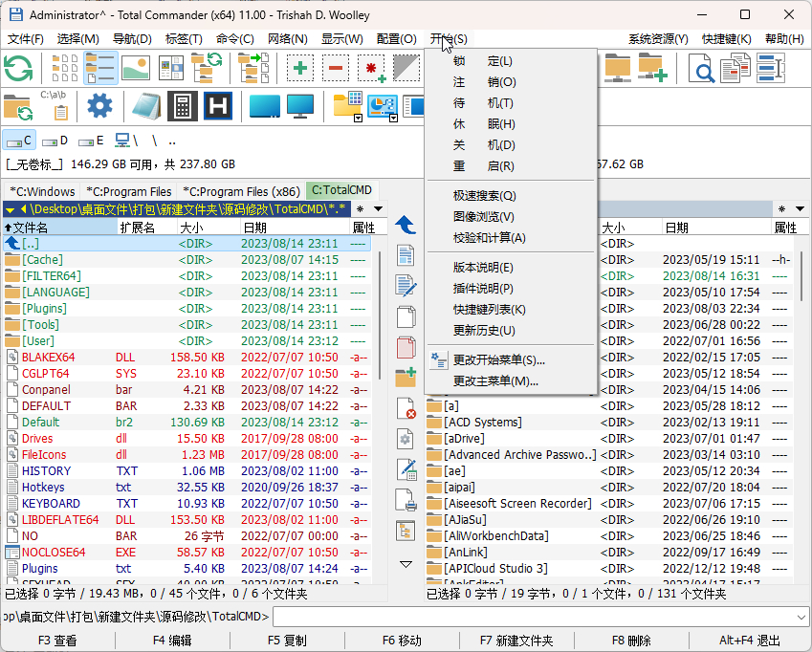Click the magnifier search files icon
This screenshot has height=652, width=812.
click(x=701, y=68)
